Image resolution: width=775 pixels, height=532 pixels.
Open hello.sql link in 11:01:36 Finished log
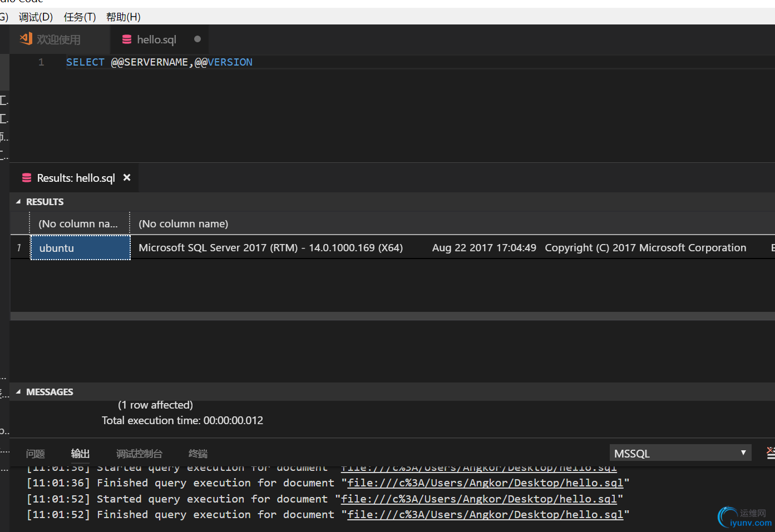point(485,483)
